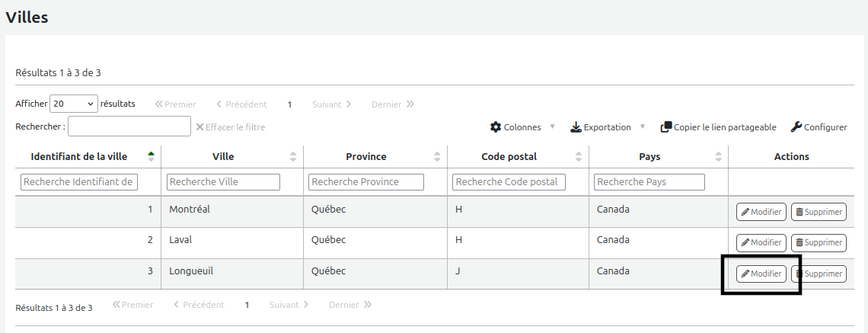Click sort arrows on Code postal column
The width and height of the screenshot is (868, 333).
point(579,157)
